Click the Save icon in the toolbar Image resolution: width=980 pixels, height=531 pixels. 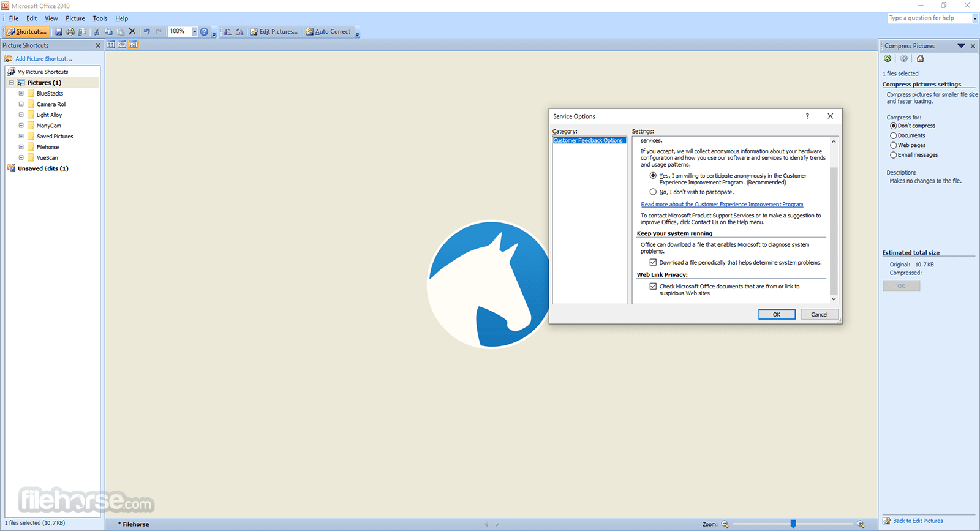59,32
